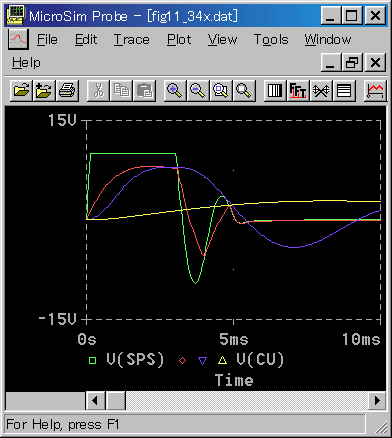The image size is (392, 438).
Task: Toggle the Log X Axis icon
Action: [275, 90]
